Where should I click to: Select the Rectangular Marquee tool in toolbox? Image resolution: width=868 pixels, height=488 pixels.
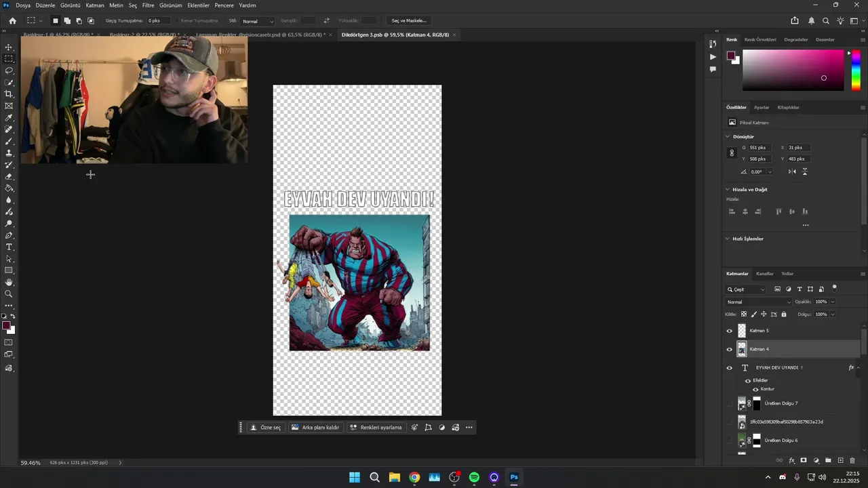(9, 59)
